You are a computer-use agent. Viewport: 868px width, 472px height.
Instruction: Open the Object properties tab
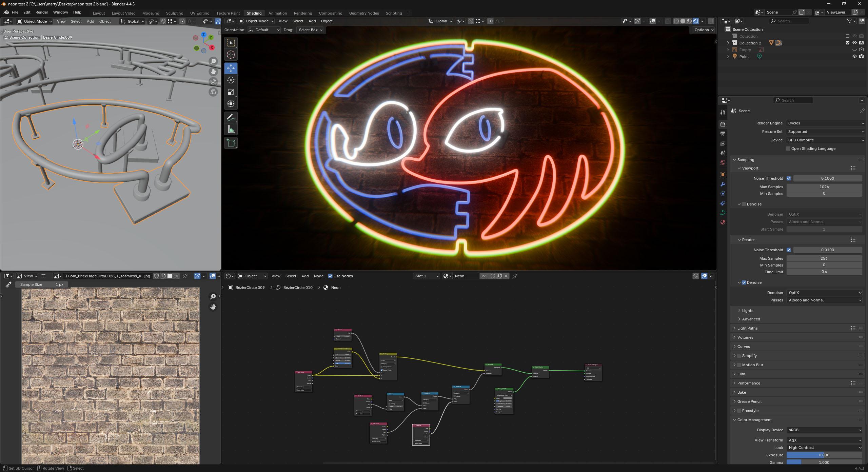pyautogui.click(x=723, y=175)
